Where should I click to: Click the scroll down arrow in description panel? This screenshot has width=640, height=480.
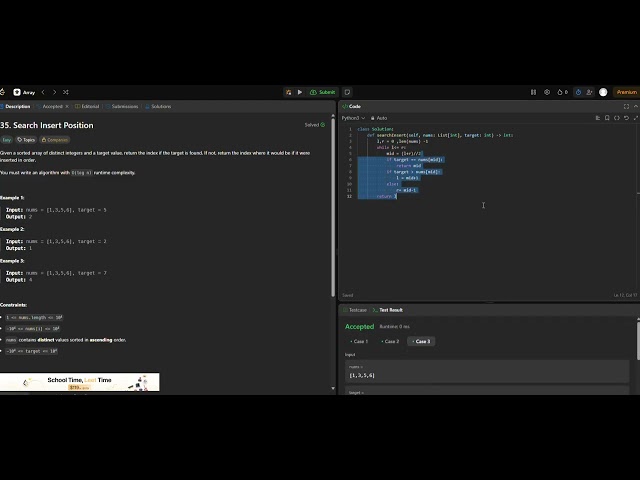(x=333, y=389)
